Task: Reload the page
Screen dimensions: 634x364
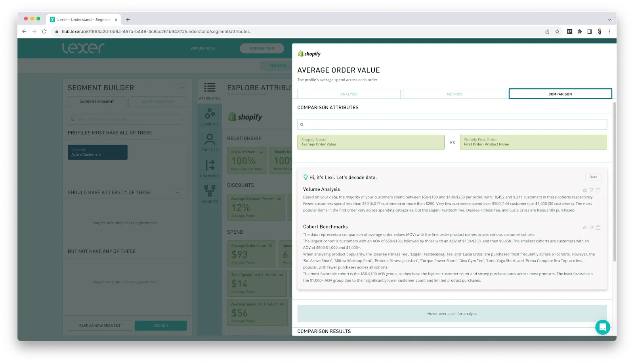Action: (44, 32)
